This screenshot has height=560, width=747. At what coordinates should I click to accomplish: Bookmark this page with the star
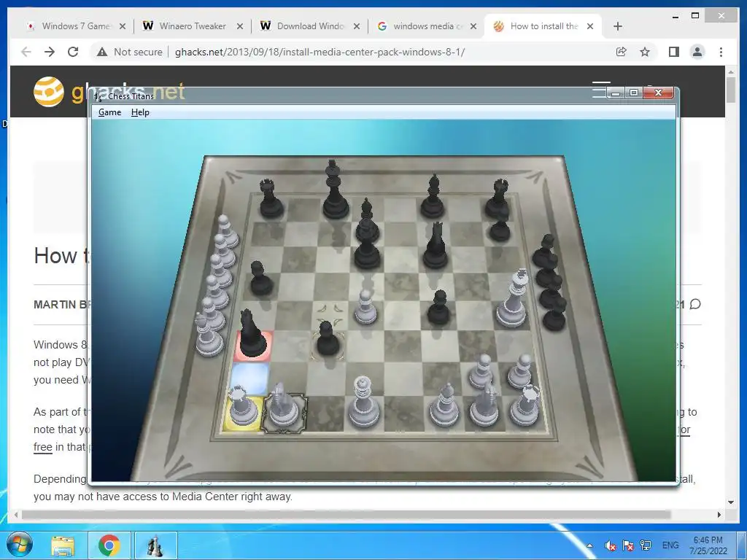click(645, 52)
